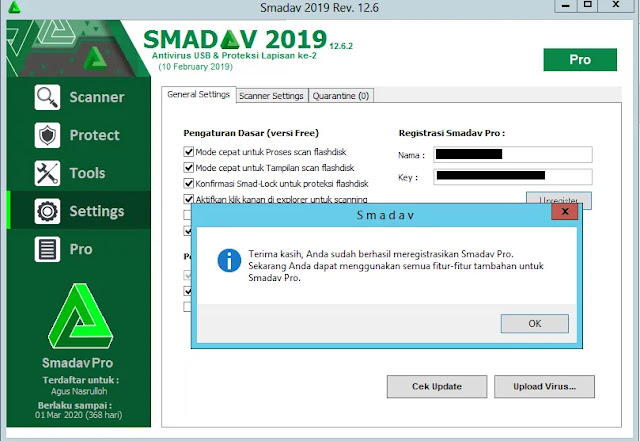Click the Upload Virus... button
Screen dimensions: 640x441
[544, 387]
